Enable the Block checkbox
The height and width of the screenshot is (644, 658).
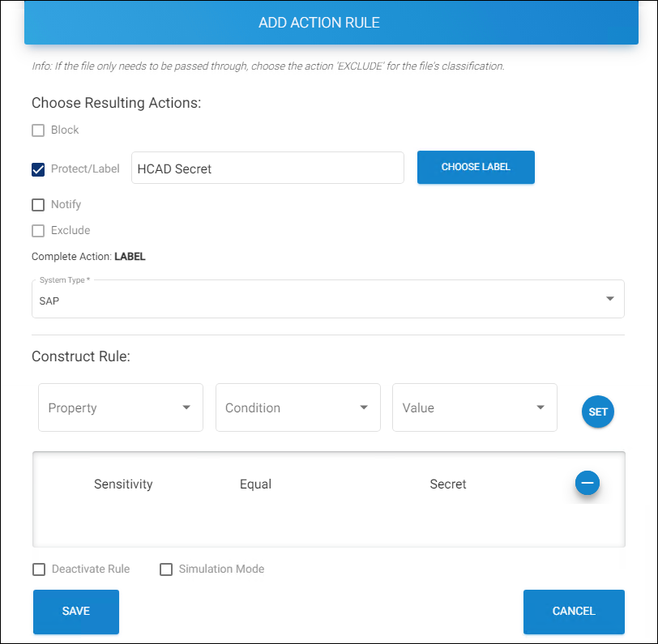tap(38, 130)
